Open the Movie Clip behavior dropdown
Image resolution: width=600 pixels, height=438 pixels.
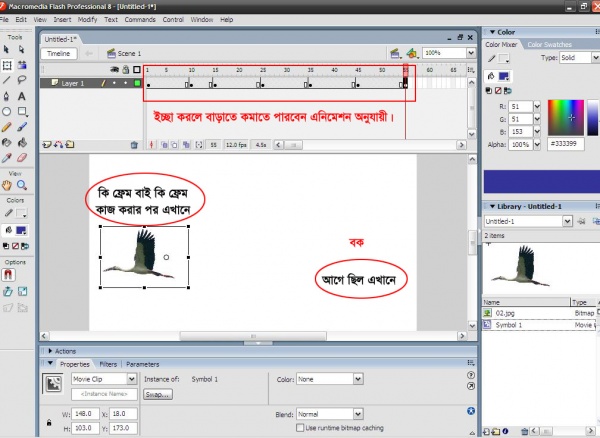tap(132, 379)
